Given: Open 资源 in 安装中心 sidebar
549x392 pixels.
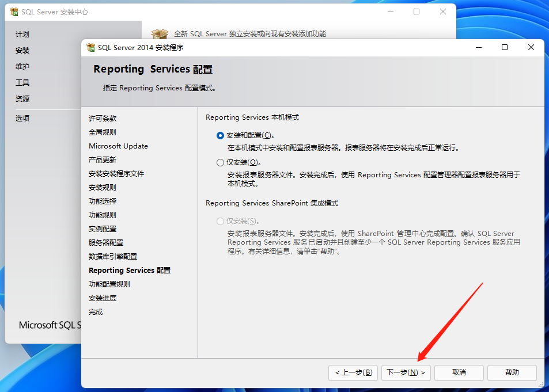Looking at the screenshot, I should [22, 98].
